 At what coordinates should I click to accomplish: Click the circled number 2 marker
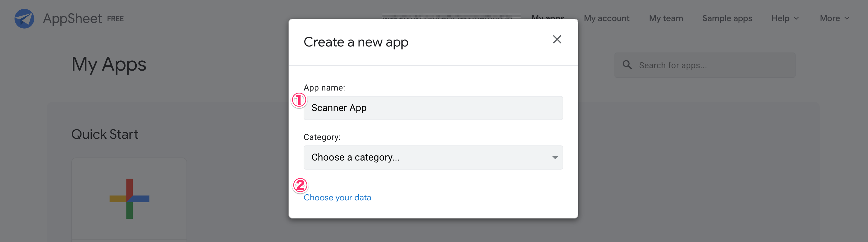pos(300,185)
